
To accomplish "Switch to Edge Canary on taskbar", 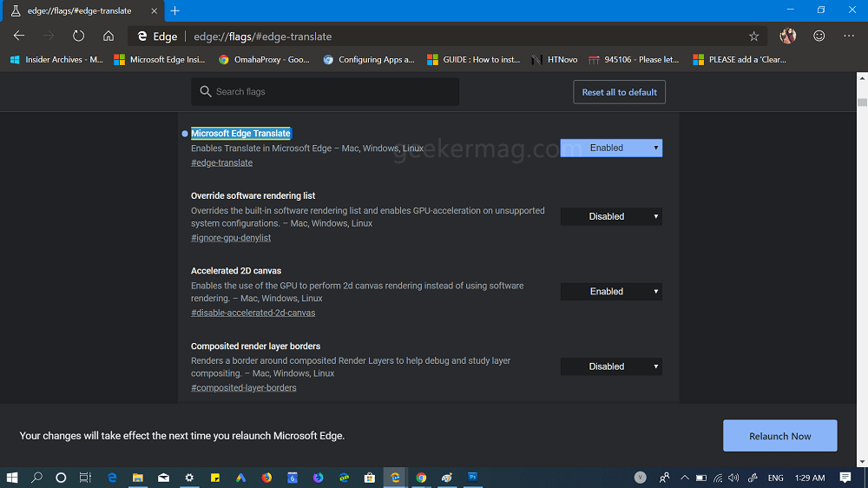I will (x=395, y=478).
